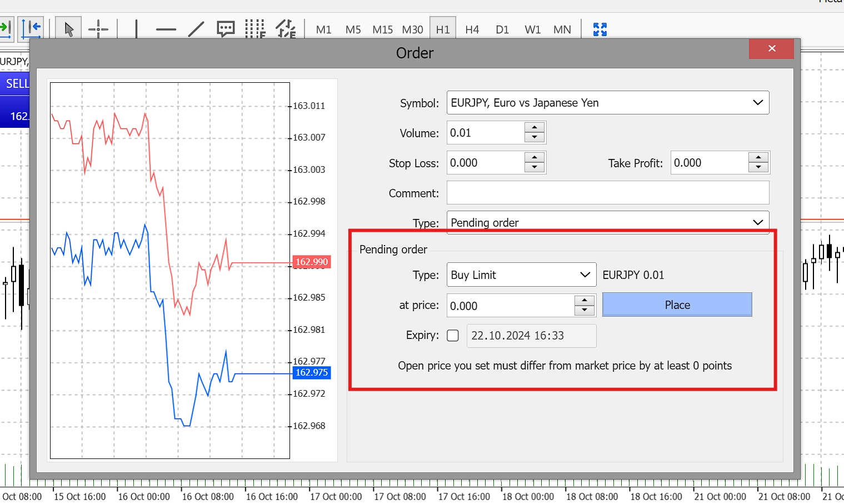Image resolution: width=844 pixels, height=504 pixels.
Task: Open the Symbol dropdown list
Action: (x=757, y=103)
